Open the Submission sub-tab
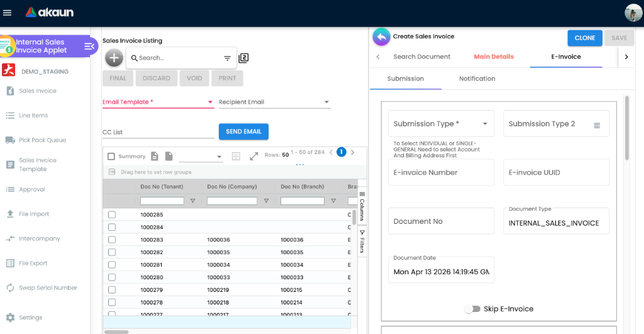644x334 pixels. [x=406, y=79]
